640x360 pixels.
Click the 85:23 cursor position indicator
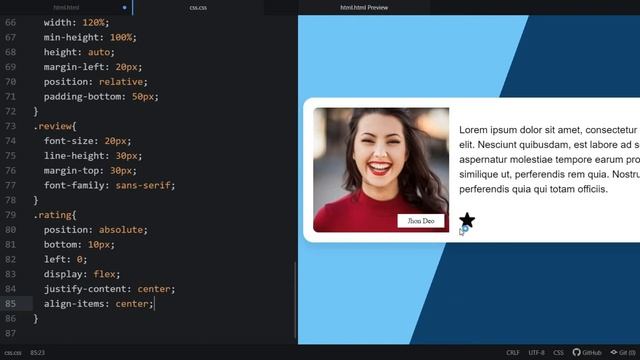coord(37,353)
